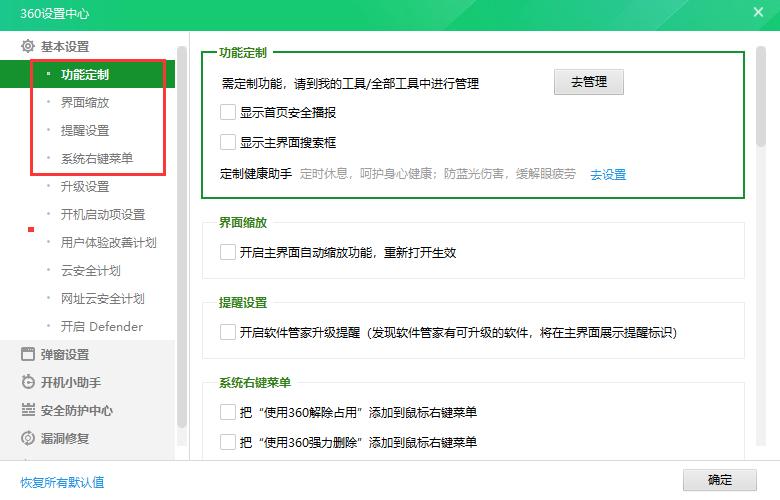
Task: Click the 功能定制 section heading
Action: 243,52
